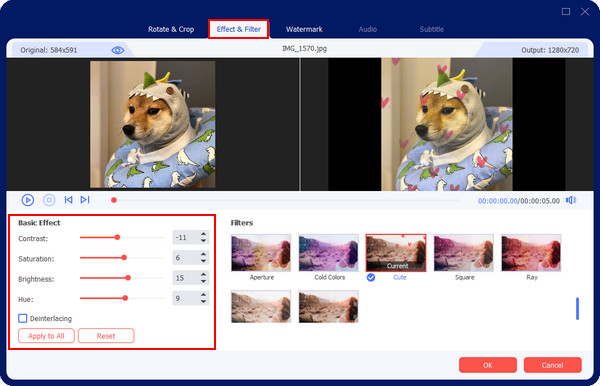This screenshot has width=600, height=386.
Task: Decrease Hue value with down arrow
Action: point(204,301)
